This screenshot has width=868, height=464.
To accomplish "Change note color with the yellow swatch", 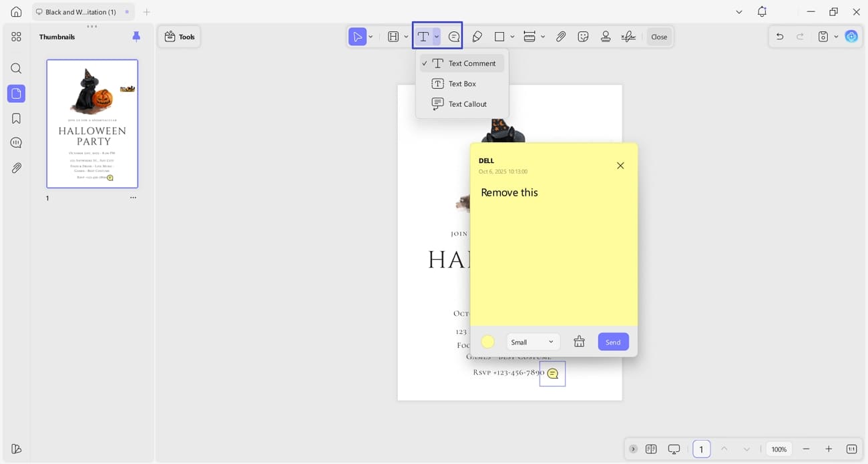I will pos(487,341).
